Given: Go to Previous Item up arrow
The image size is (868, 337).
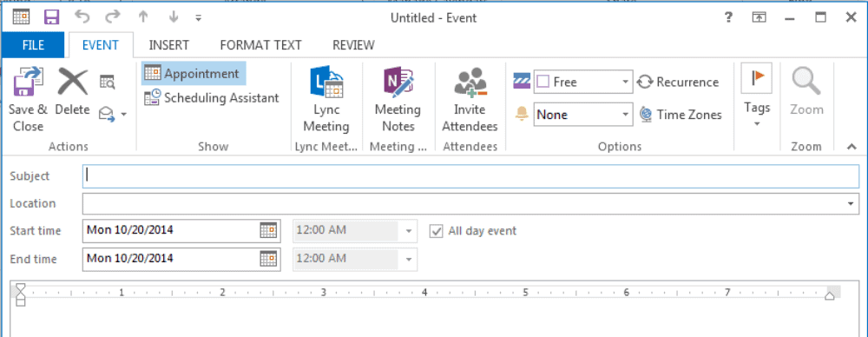Looking at the screenshot, I should (143, 17).
